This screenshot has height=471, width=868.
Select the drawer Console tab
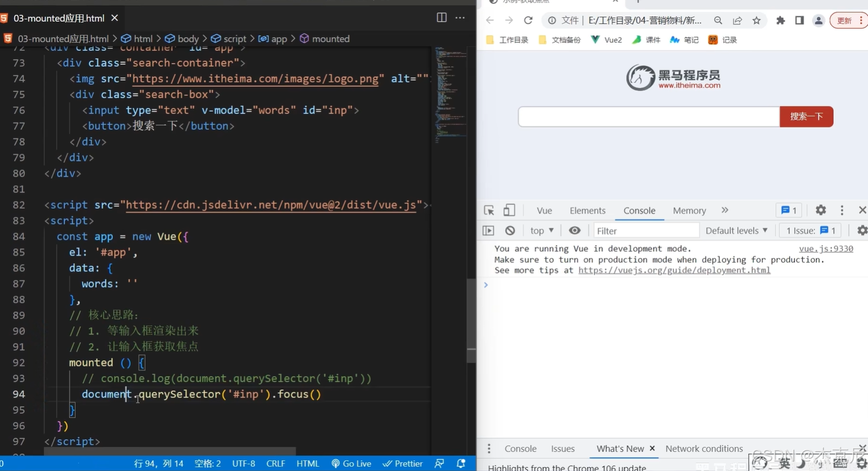click(520, 449)
